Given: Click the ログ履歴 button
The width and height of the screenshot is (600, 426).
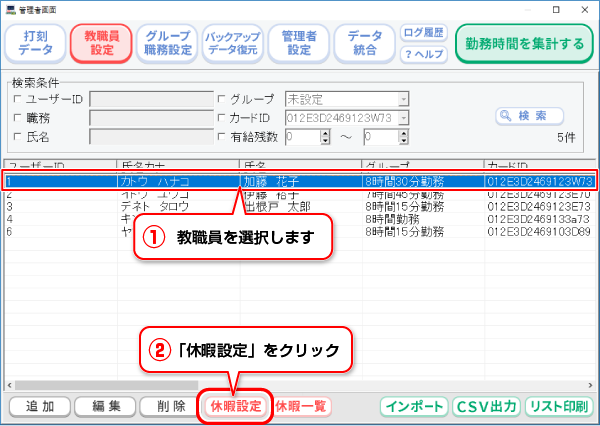Looking at the screenshot, I should (x=425, y=32).
